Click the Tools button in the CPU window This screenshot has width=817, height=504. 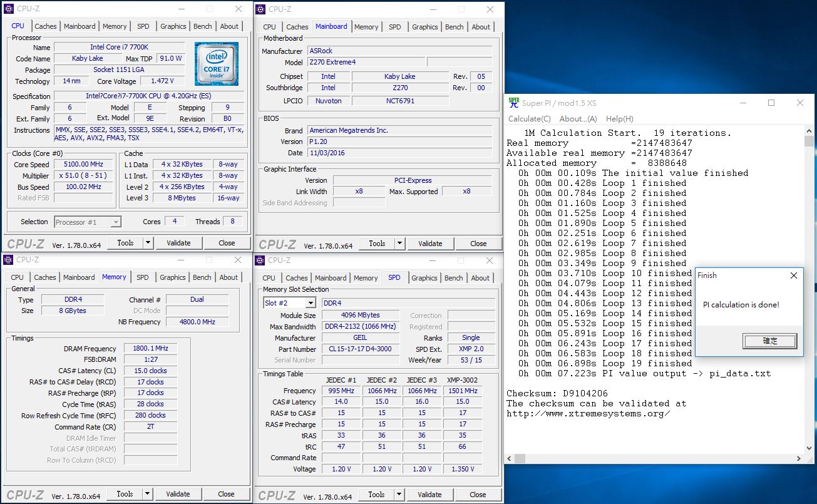125,243
